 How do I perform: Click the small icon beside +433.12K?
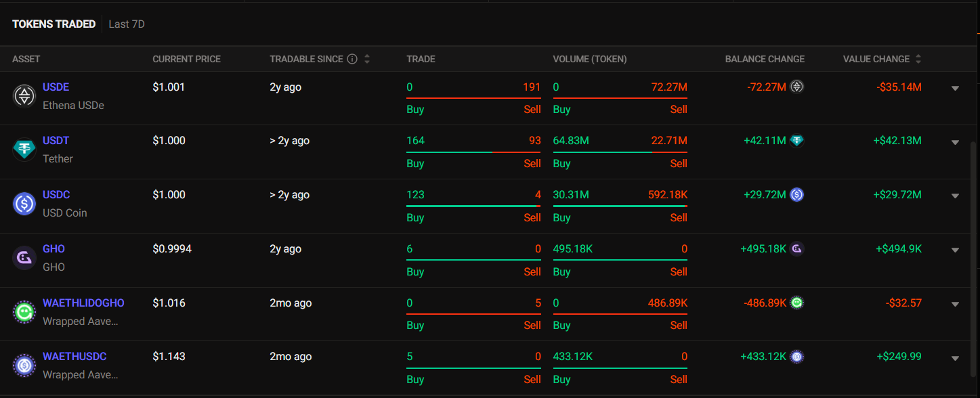tap(797, 357)
